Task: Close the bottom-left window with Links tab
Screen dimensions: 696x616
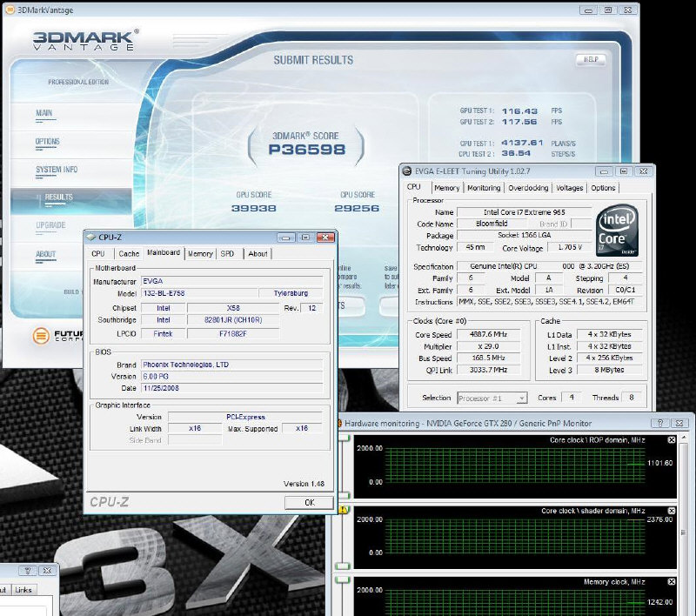Action: [47, 571]
